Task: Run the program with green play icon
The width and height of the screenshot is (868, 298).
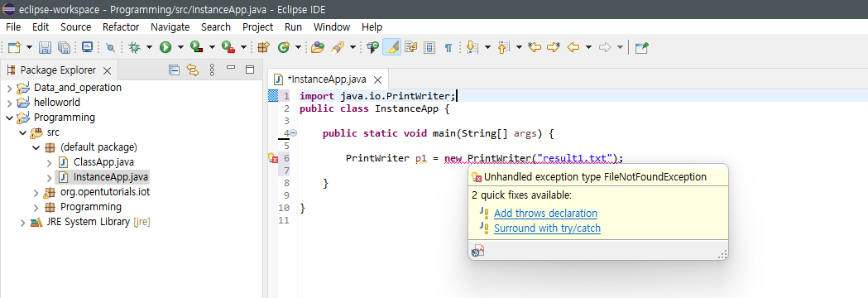Action: 165,48
